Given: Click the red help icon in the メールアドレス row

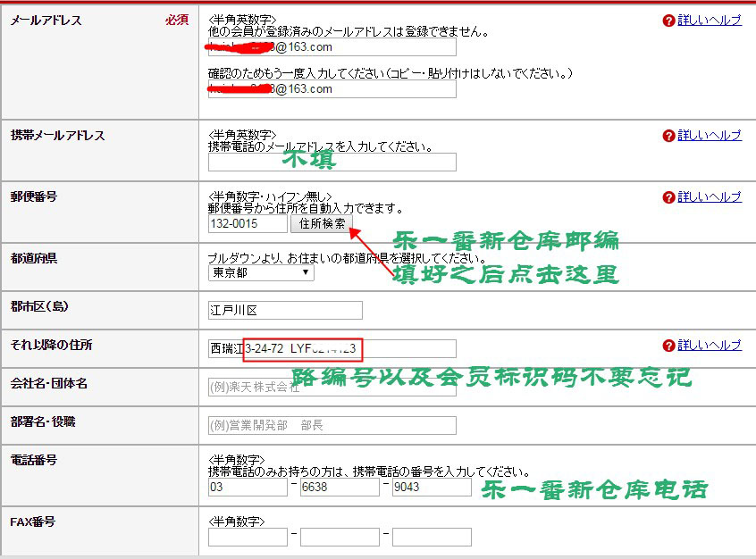Looking at the screenshot, I should (x=668, y=21).
